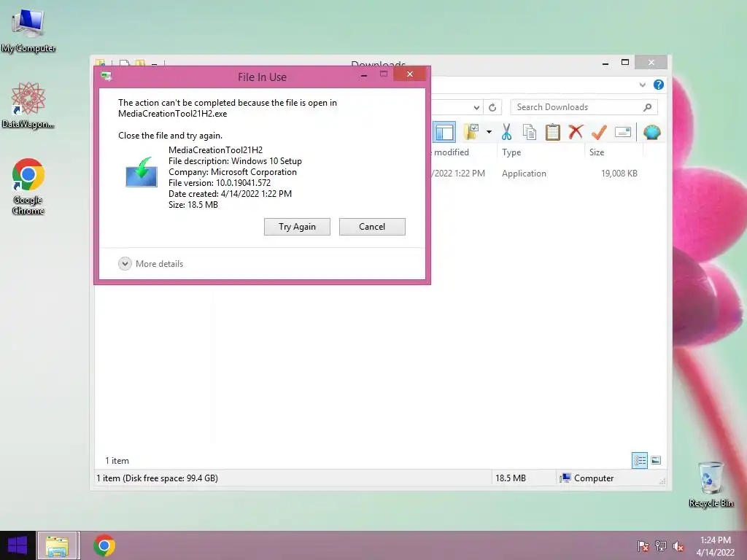Open the DataWagon desktop shortcut
Screen dimensions: 747x560
[x=28, y=106]
